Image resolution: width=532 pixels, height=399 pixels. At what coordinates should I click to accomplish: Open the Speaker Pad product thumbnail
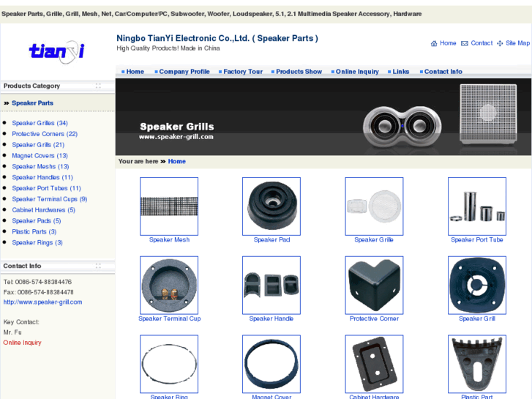tap(271, 206)
